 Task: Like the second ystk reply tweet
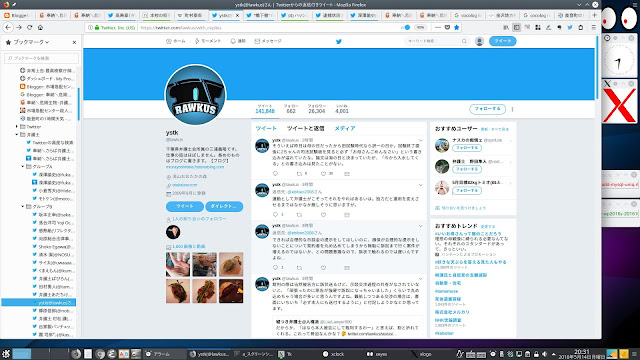pos(323,215)
